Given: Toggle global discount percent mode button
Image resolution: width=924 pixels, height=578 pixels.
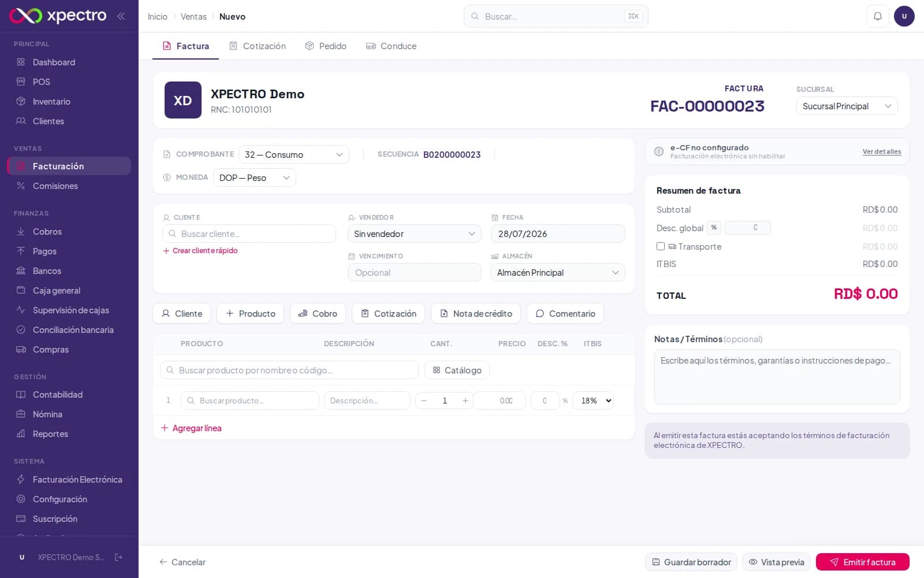Looking at the screenshot, I should tap(714, 228).
